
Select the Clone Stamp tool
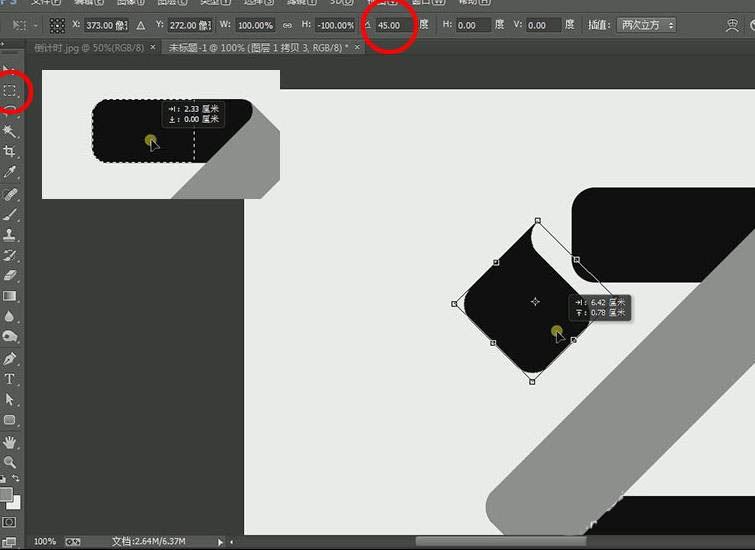point(10,235)
